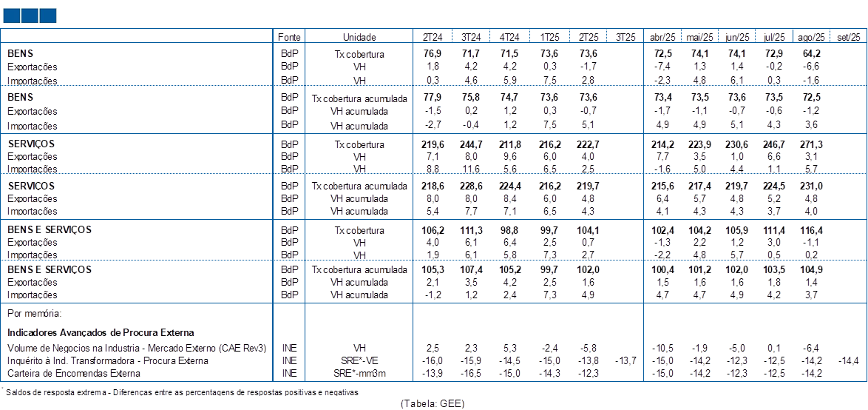Select Volume de Negócios na Indústria row
Screen dimensions: 868x410
136,348
